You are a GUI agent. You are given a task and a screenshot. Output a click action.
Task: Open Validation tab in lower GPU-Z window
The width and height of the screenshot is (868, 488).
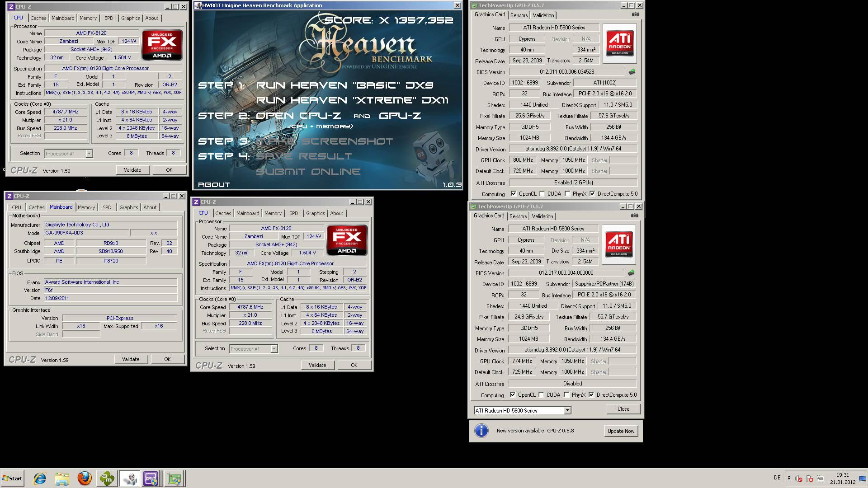pos(542,216)
